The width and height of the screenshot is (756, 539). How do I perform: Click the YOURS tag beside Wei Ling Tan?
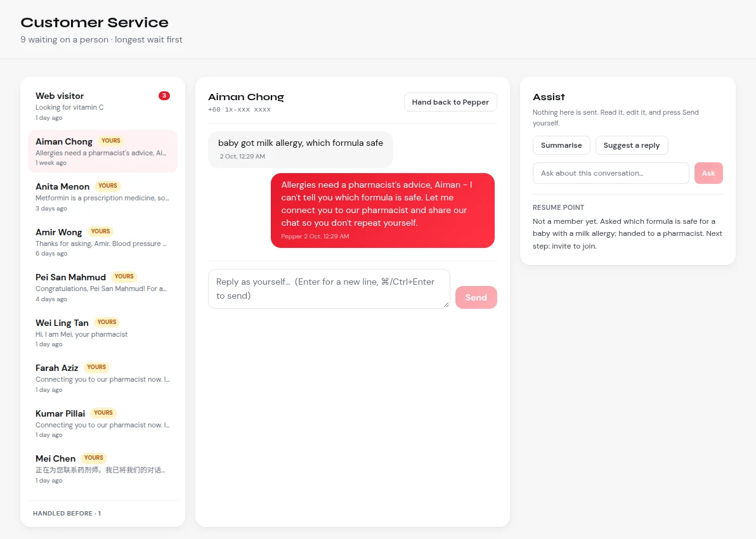(x=107, y=322)
